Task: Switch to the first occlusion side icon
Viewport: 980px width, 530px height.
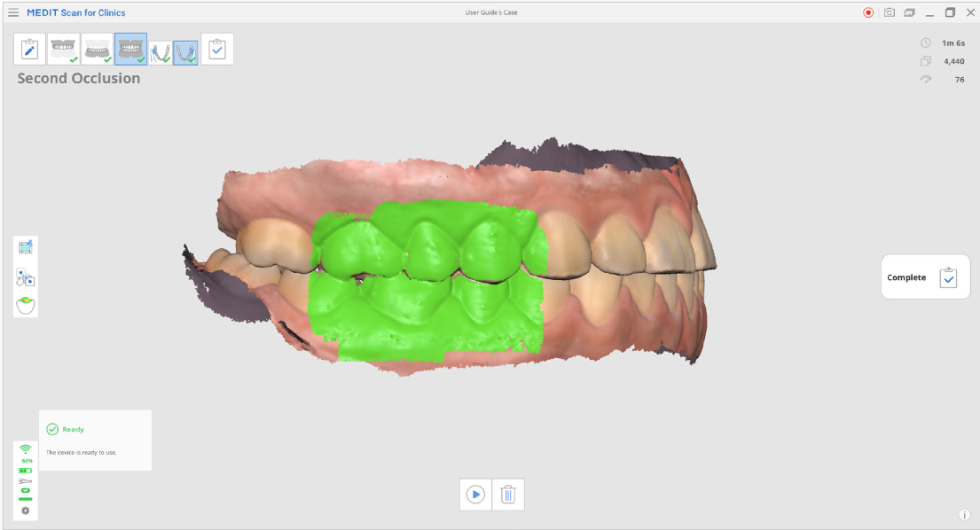Action: 161,52
